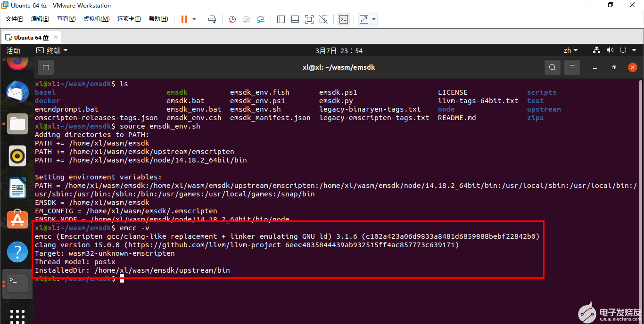This screenshot has width=644, height=324.
Task: Click the LICENSE file name
Action: click(453, 92)
